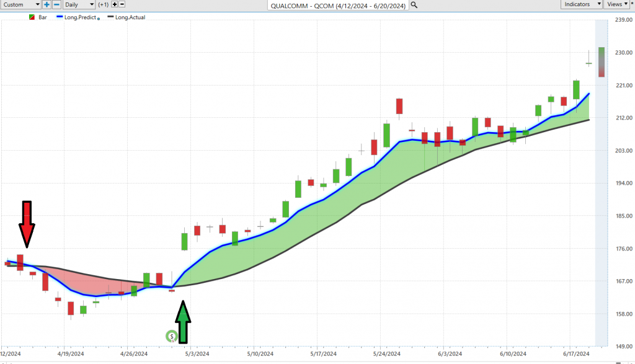Click the black minus forecast decrement button
This screenshot has height=364, width=635.
[x=122, y=4]
